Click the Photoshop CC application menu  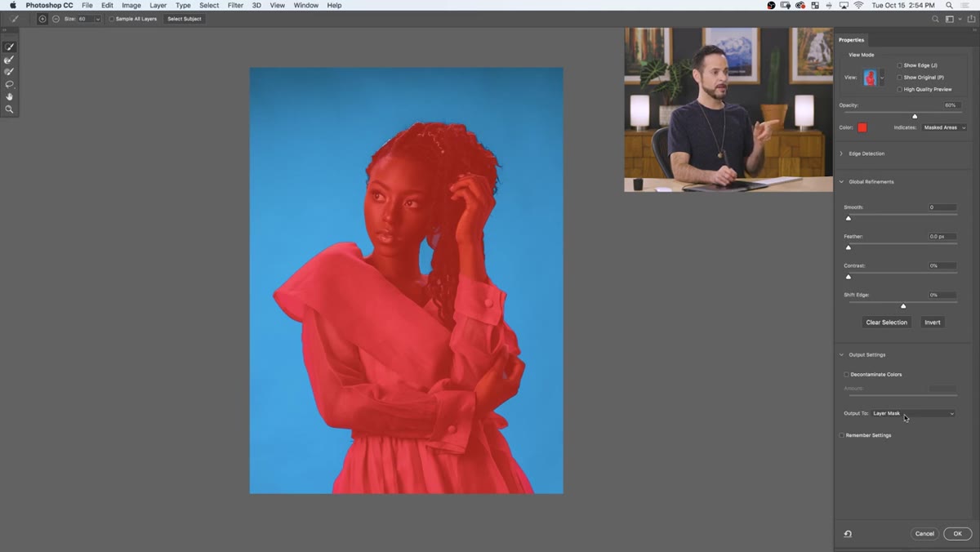49,5
